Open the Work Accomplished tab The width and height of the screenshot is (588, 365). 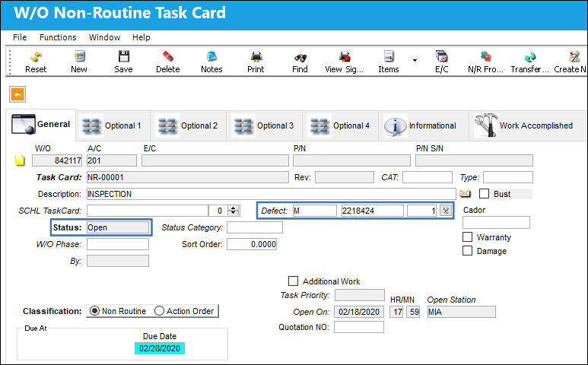pyautogui.click(x=527, y=126)
